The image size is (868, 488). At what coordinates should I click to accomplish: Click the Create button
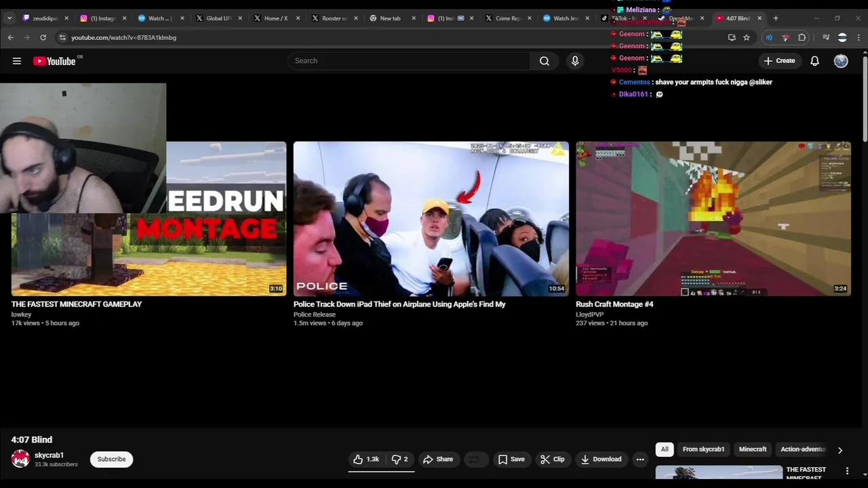pyautogui.click(x=779, y=61)
